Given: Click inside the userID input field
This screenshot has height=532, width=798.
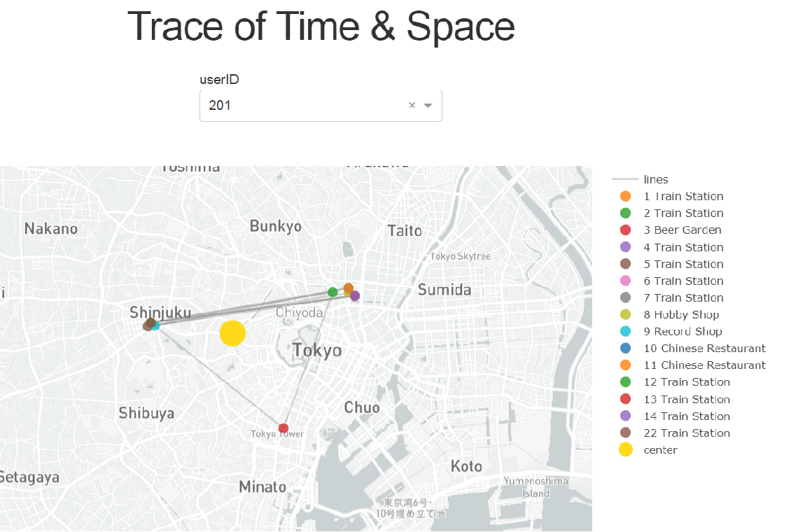Looking at the screenshot, I should click(301, 105).
